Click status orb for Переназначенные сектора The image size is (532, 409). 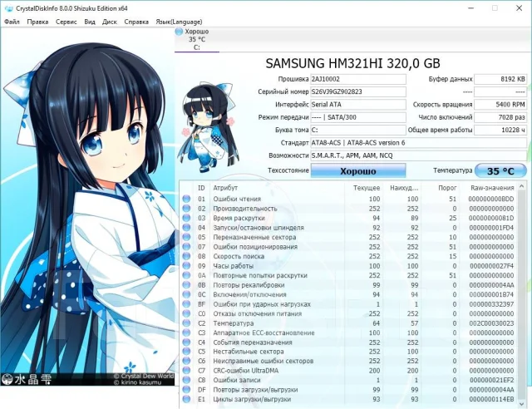tap(186, 237)
